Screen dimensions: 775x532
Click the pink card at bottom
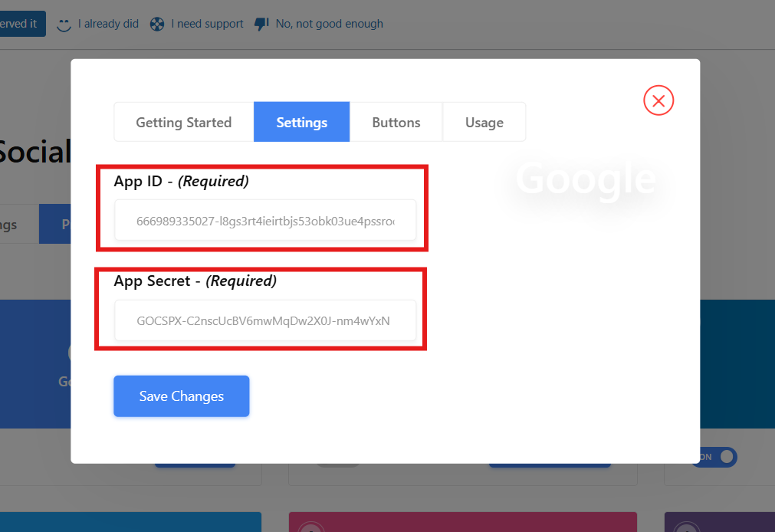[x=462, y=522]
